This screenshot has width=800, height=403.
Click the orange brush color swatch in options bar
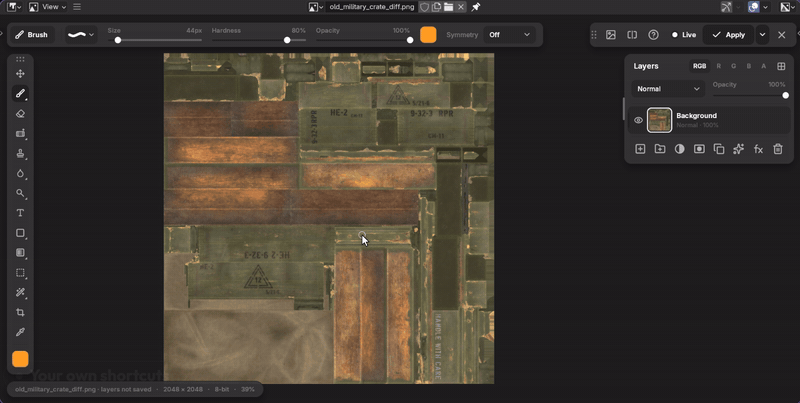click(x=428, y=35)
